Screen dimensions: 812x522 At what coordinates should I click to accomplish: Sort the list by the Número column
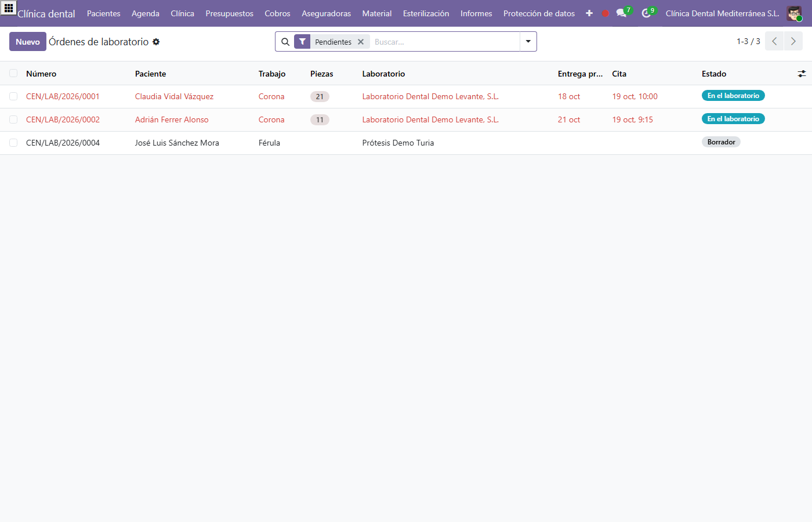41,74
